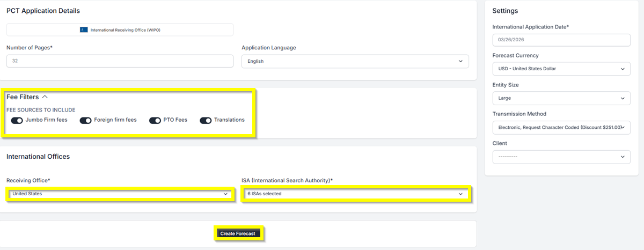
Task: Click the International Application Date field
Action: pos(561,40)
